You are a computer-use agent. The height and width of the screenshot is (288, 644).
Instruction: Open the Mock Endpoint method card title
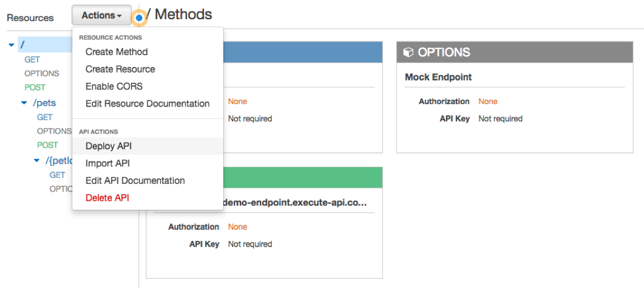click(438, 77)
